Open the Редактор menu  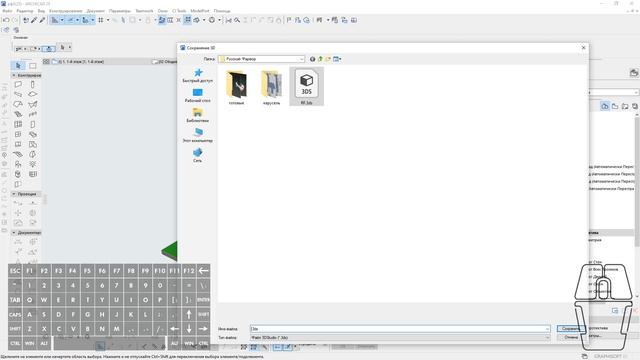click(24, 11)
